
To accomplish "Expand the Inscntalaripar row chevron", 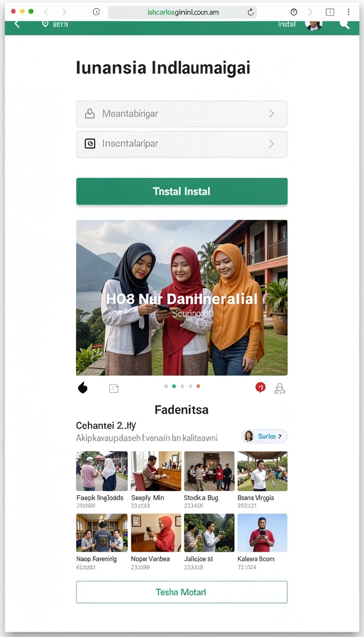I will (272, 144).
